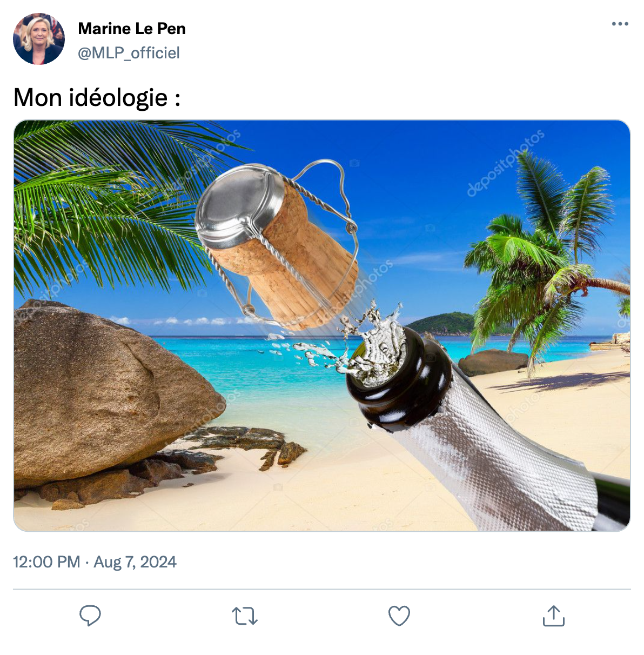Screen dimensions: 644x655
Task: Click the Aug 7, 2024 date
Action: point(135,562)
